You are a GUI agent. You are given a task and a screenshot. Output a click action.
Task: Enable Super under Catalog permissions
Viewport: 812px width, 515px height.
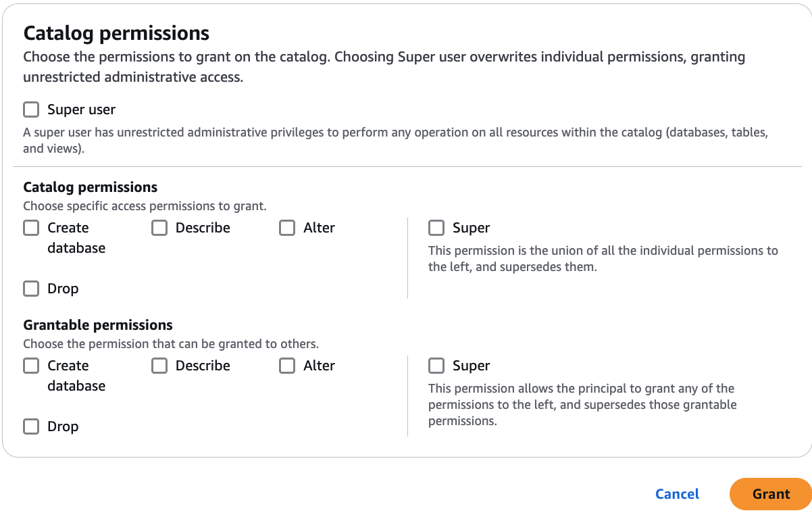(x=436, y=228)
